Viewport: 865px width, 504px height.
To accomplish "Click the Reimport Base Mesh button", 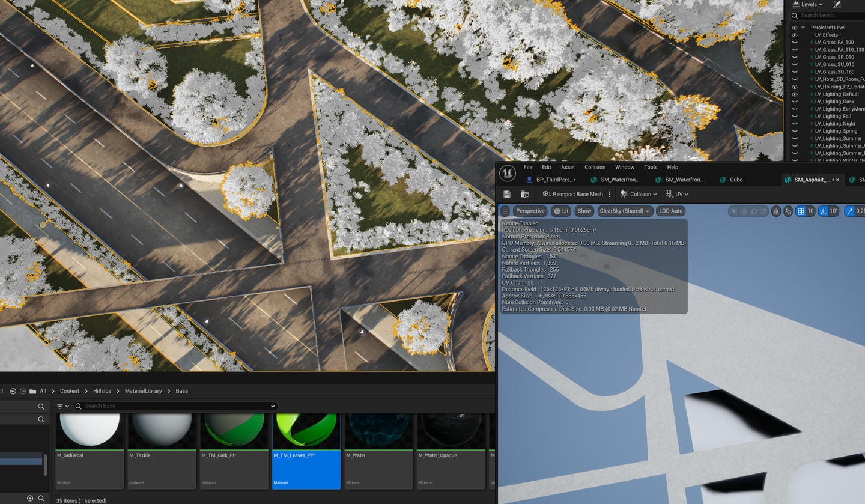I will point(572,194).
